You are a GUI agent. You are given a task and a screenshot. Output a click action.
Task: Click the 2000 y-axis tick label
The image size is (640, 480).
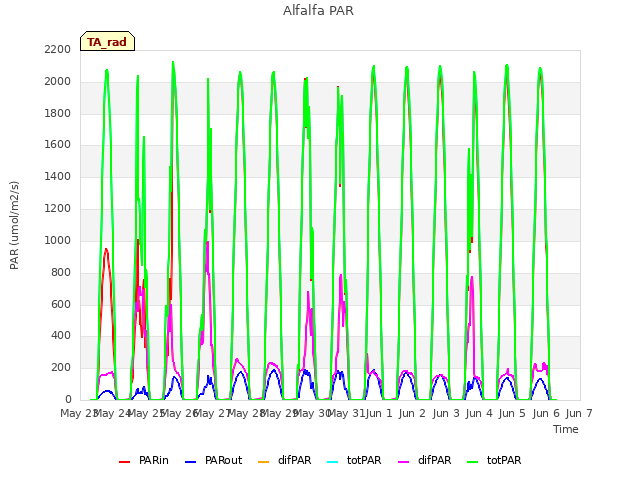(x=58, y=82)
